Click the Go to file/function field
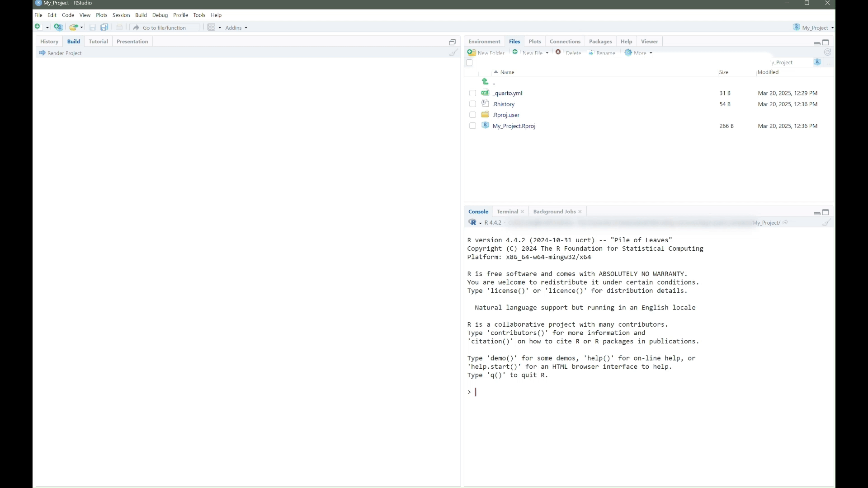 tap(165, 28)
